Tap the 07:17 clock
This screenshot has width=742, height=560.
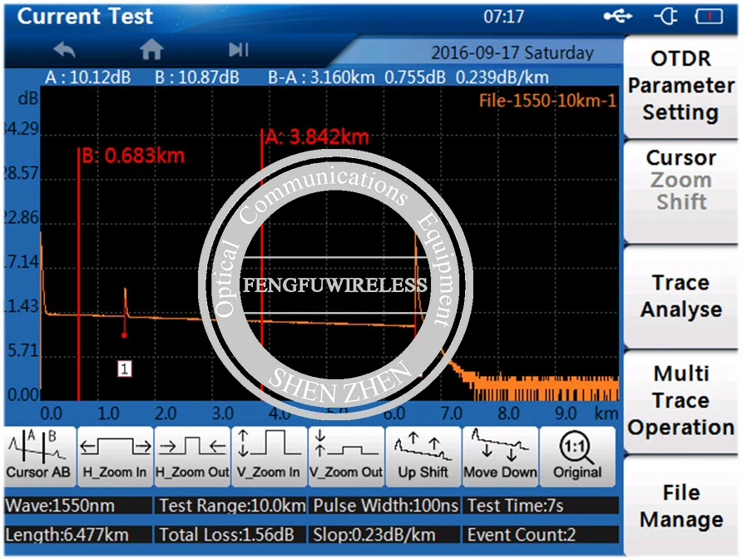coord(503,17)
